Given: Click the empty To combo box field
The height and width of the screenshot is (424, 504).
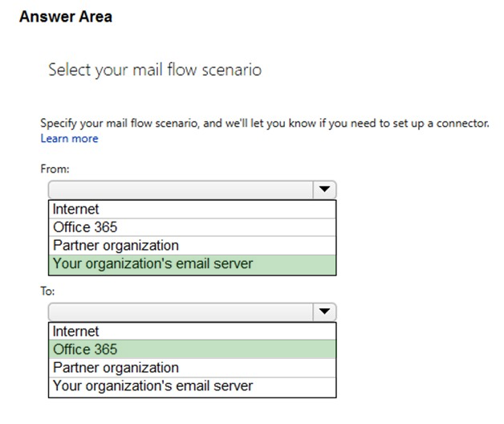Looking at the screenshot, I should pyautogui.click(x=181, y=312).
